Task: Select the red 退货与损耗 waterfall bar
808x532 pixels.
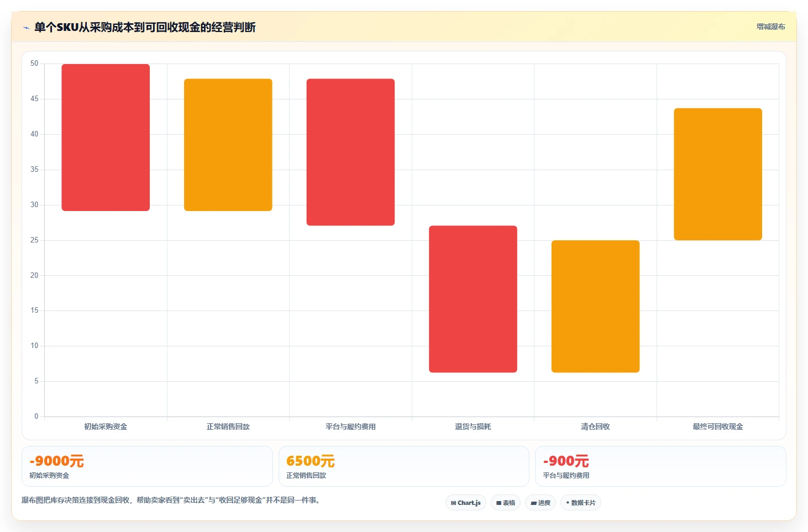Action: tap(473, 299)
